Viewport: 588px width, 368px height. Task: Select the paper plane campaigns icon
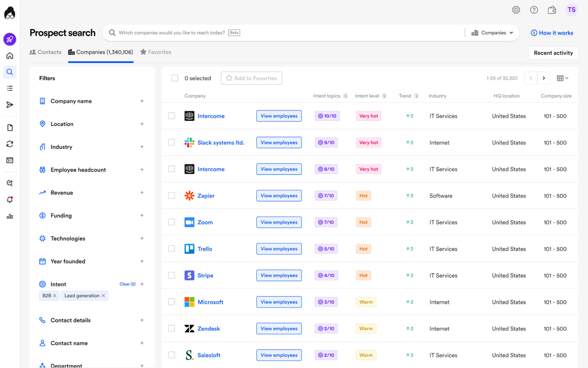(x=10, y=105)
